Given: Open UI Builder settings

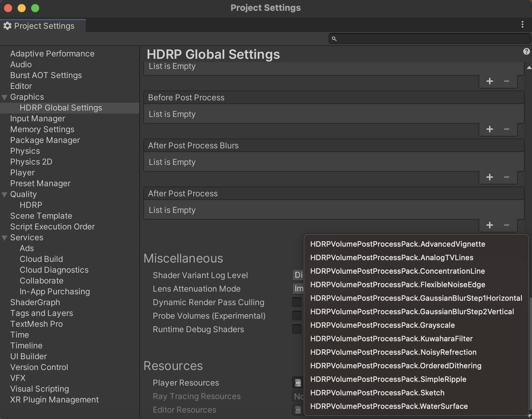Looking at the screenshot, I should pos(28,356).
